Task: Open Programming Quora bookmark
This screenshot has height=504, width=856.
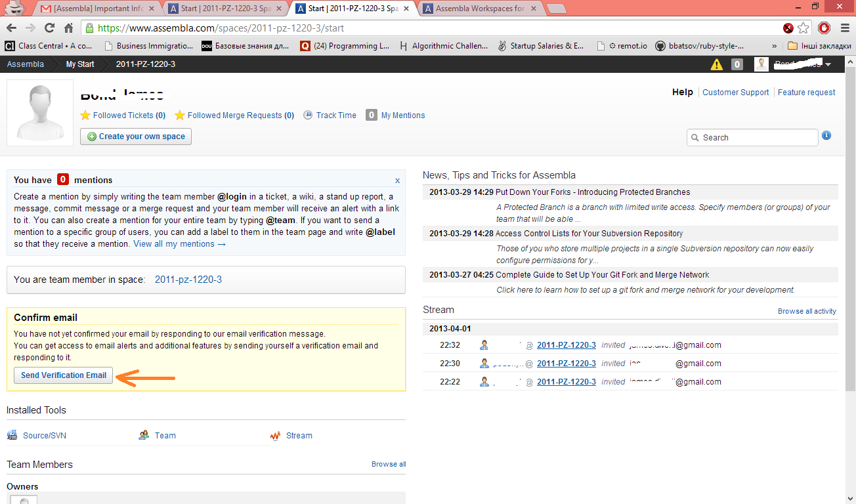Action: pyautogui.click(x=345, y=46)
